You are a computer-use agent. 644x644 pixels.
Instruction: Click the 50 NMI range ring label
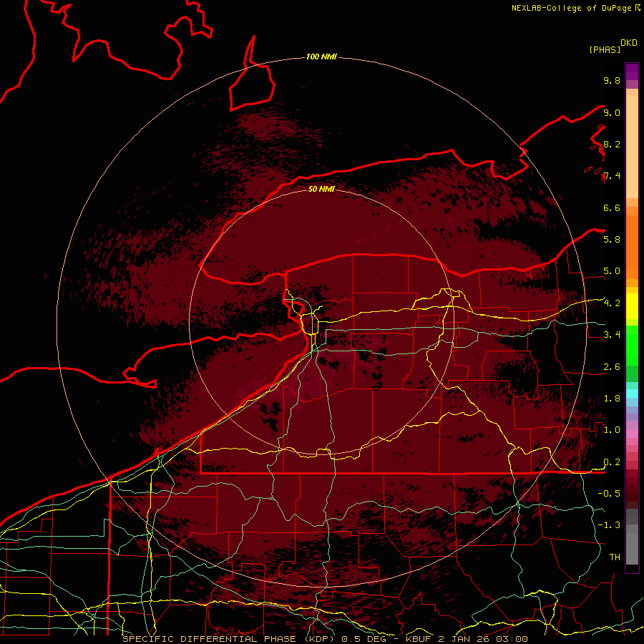pyautogui.click(x=321, y=189)
